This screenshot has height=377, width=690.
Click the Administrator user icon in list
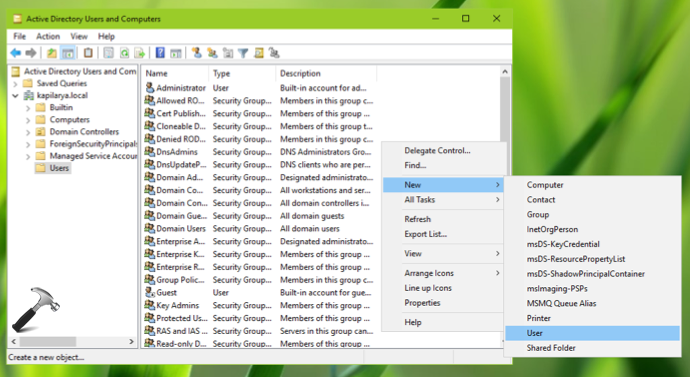tap(150, 88)
